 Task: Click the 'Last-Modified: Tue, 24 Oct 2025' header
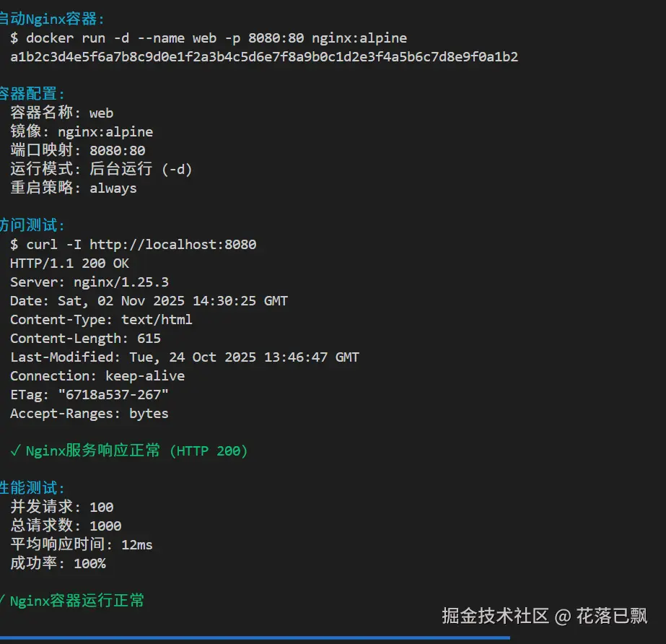[x=185, y=357]
